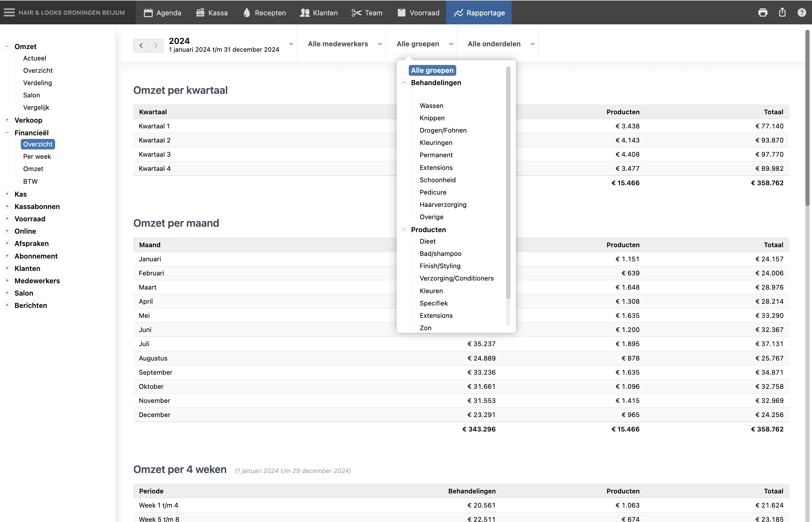This screenshot has height=522, width=812.
Task: Collapse the Producten group in dropdown
Action: (x=404, y=229)
